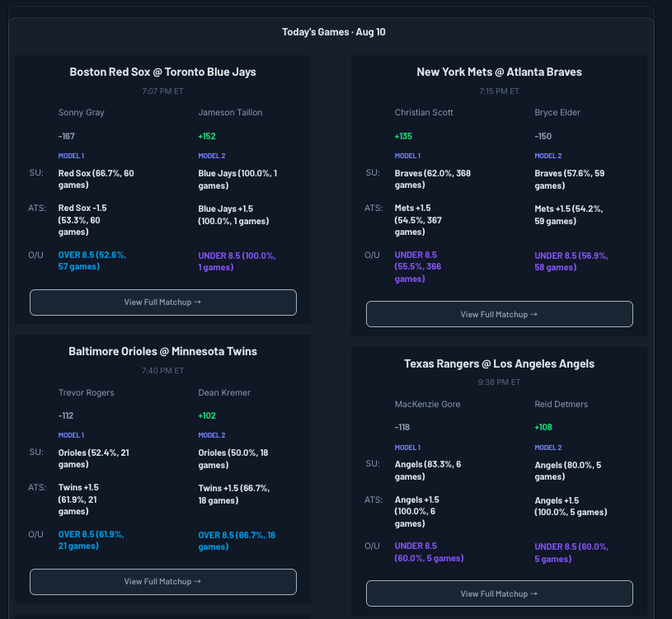This screenshot has height=619, width=672.
Task: Click pitcher name "Trevor Rogers"
Action: (x=86, y=393)
